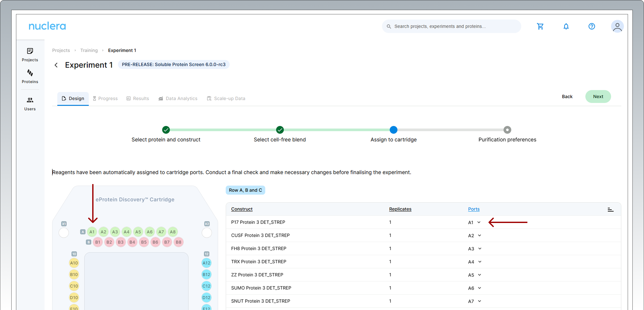
Task: Switch to the Data Analytics tab
Action: (178, 98)
